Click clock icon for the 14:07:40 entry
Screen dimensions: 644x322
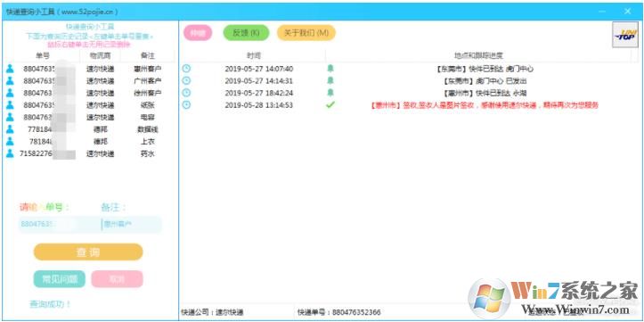[x=186, y=69]
